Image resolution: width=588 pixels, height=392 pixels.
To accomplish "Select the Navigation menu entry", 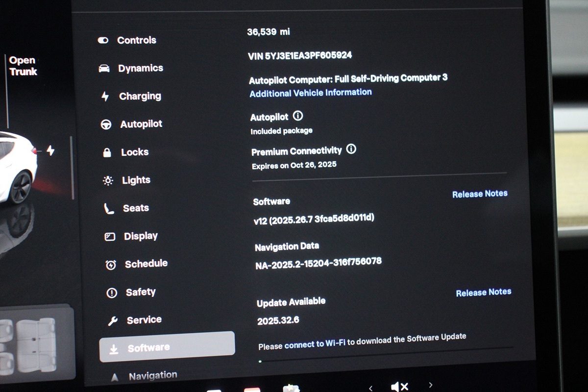I will coord(152,376).
